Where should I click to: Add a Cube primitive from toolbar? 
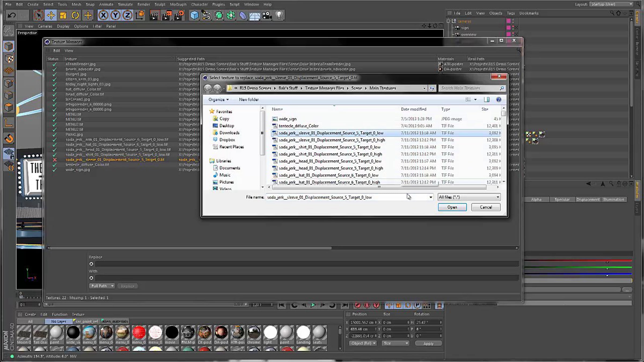(x=194, y=15)
